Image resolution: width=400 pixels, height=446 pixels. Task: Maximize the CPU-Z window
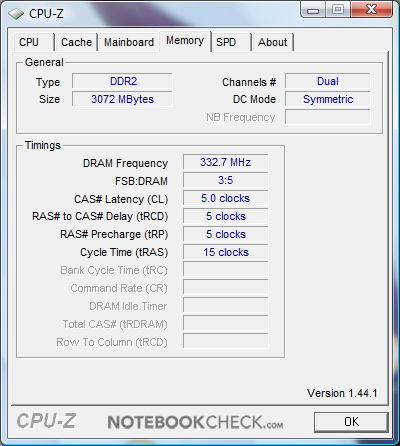(x=338, y=10)
